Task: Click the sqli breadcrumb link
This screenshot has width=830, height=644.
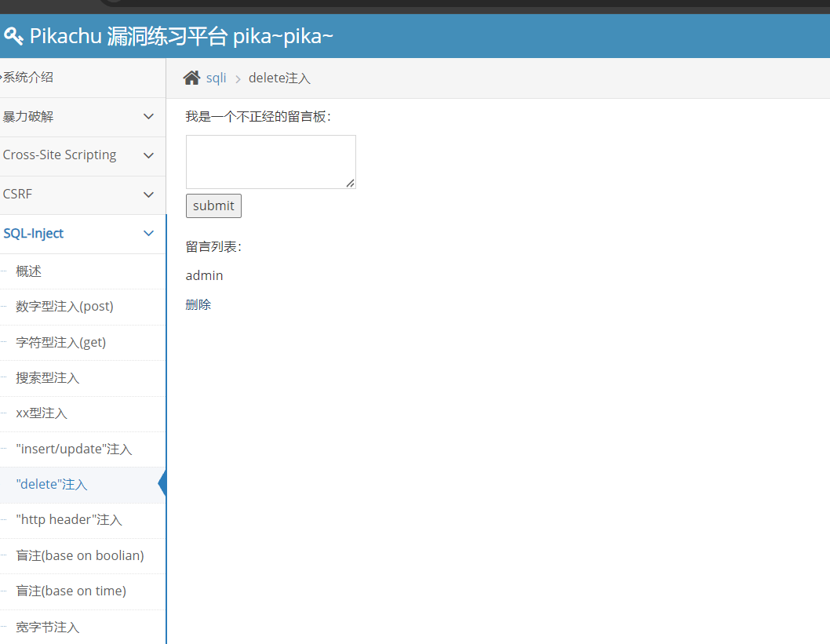Action: (x=216, y=78)
